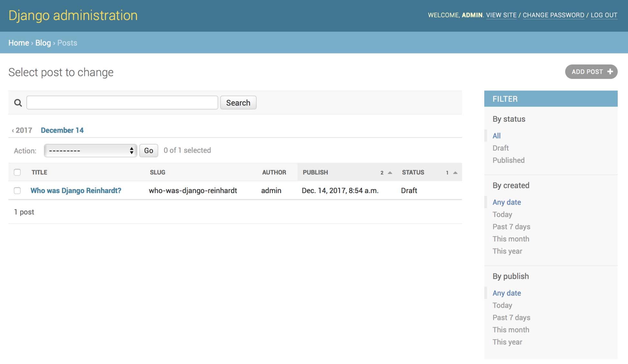
Task: Go to Home breadcrumb
Action: coord(19,43)
